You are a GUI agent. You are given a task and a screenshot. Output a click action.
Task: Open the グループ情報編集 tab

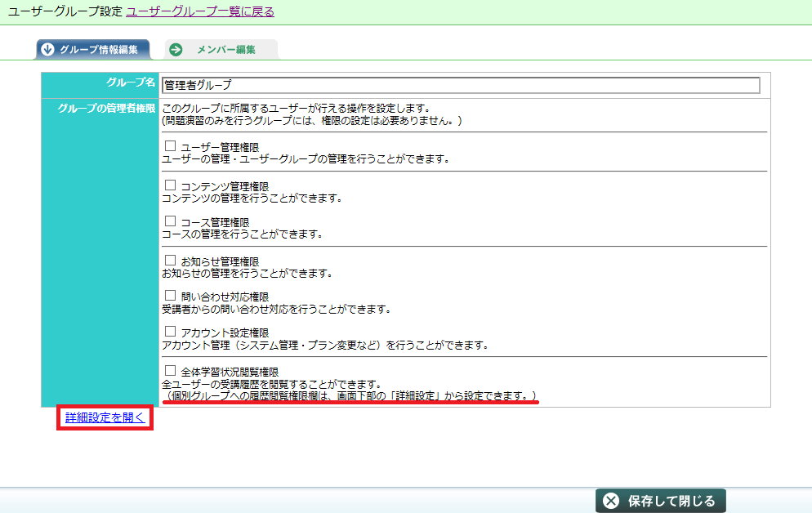click(93, 50)
